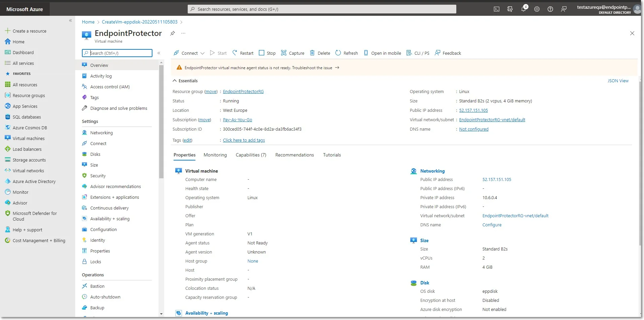
Task: Open Pay-As-You-Go subscription link
Action: (x=237, y=120)
